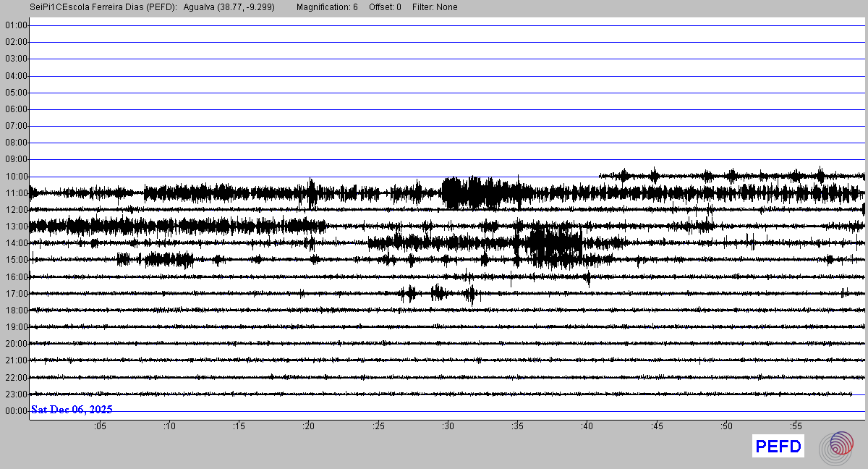Click the blue PEFD station badge
The image size is (868, 469).
[778, 447]
